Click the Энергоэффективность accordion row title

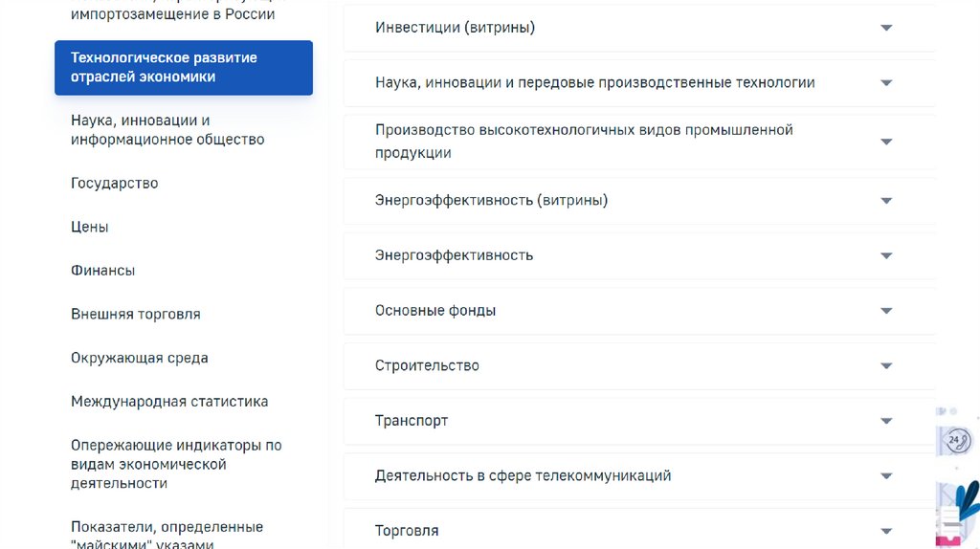coord(455,255)
